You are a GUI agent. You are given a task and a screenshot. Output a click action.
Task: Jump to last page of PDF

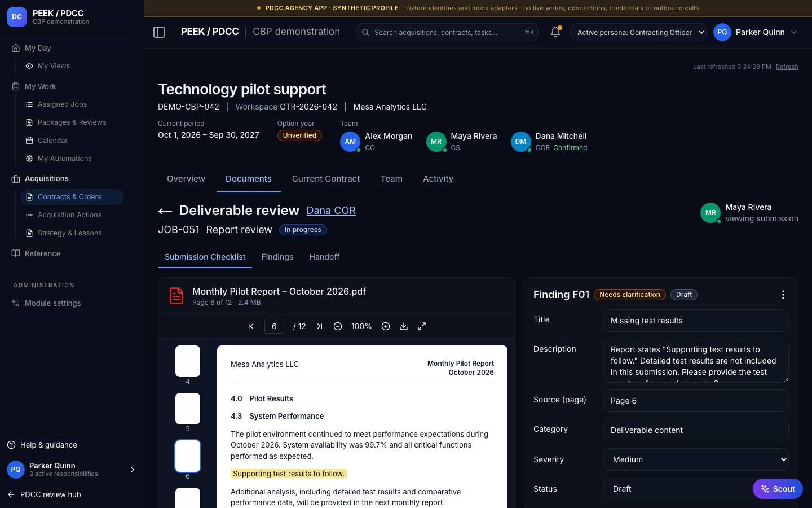click(x=320, y=326)
